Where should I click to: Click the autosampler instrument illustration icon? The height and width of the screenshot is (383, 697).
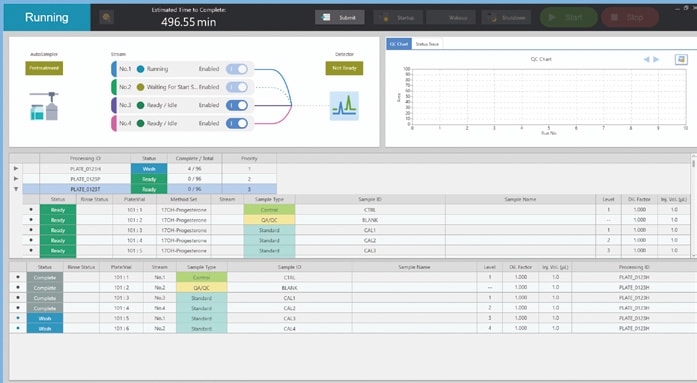coord(44,106)
